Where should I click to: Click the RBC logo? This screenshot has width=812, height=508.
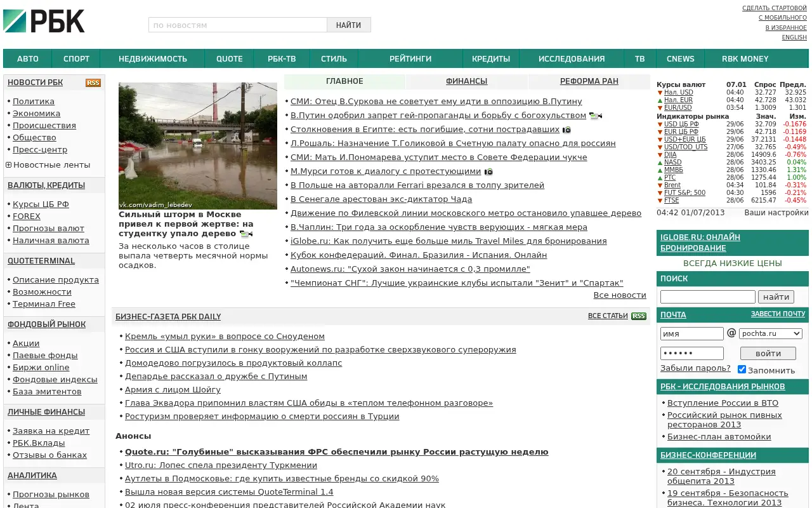tap(44, 21)
